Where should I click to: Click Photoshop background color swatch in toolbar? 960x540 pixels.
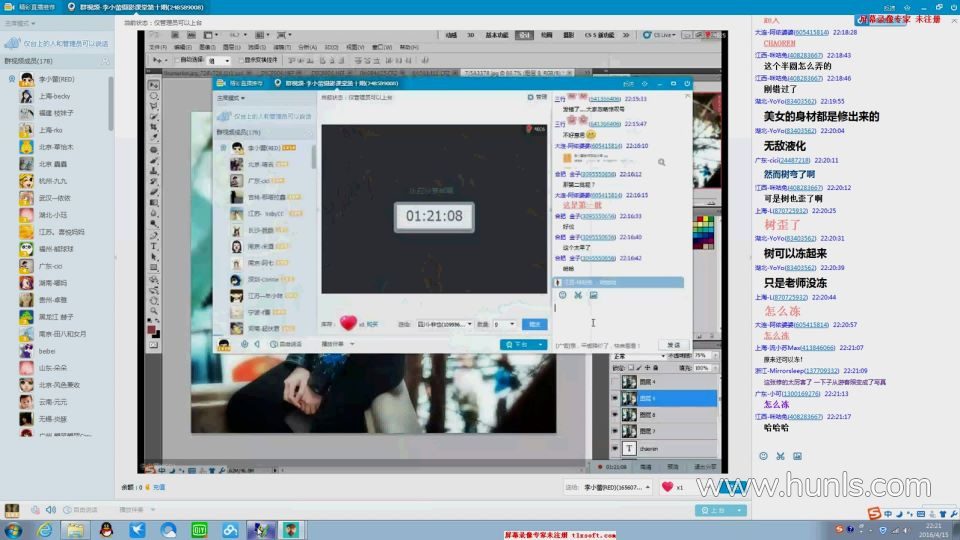click(x=156, y=334)
